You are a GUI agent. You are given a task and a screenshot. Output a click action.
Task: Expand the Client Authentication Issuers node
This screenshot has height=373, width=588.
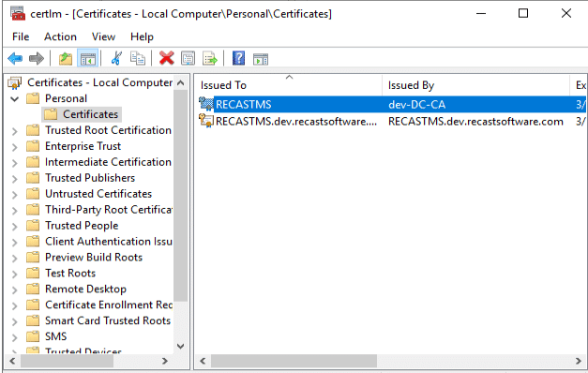15,242
